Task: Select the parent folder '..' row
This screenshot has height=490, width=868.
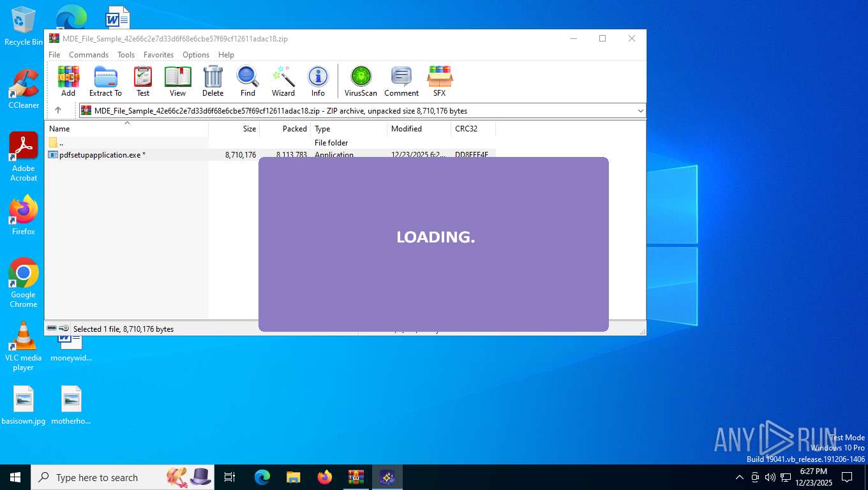Action: click(x=270, y=142)
